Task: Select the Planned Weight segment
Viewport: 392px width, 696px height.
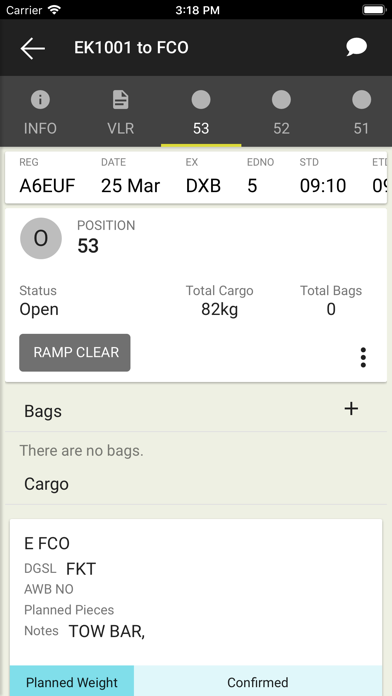Action: [72, 681]
